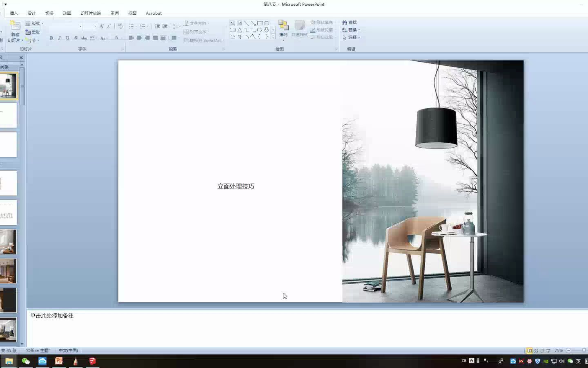Viewport: 588px width, 368px height.
Task: Open the Design (设计) ribbon tab
Action: click(x=31, y=13)
